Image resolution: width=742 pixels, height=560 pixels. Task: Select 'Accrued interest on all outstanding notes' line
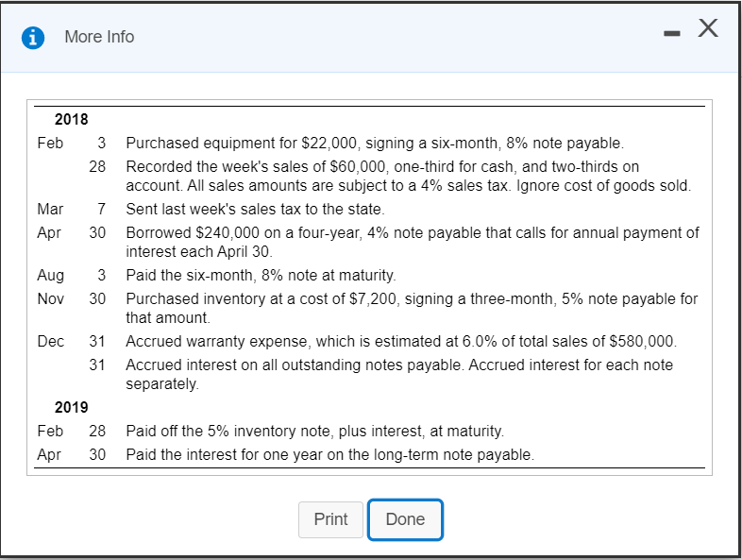point(399,365)
